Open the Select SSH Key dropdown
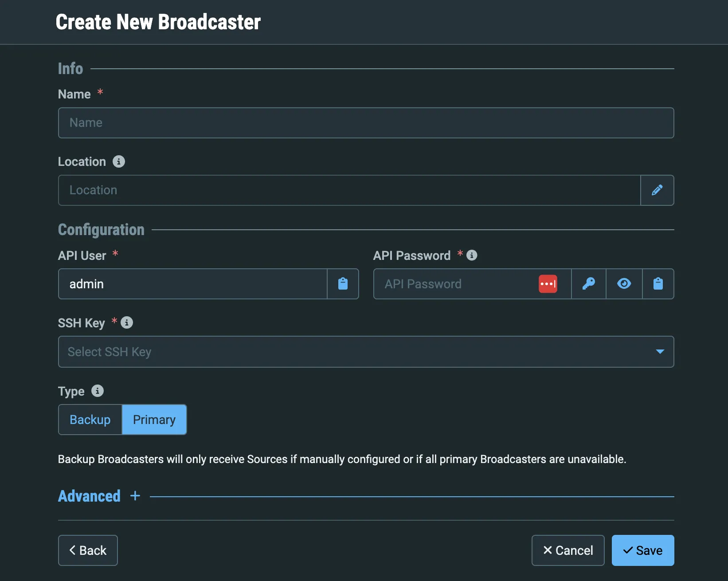Viewport: 728px width, 581px height. 366,352
